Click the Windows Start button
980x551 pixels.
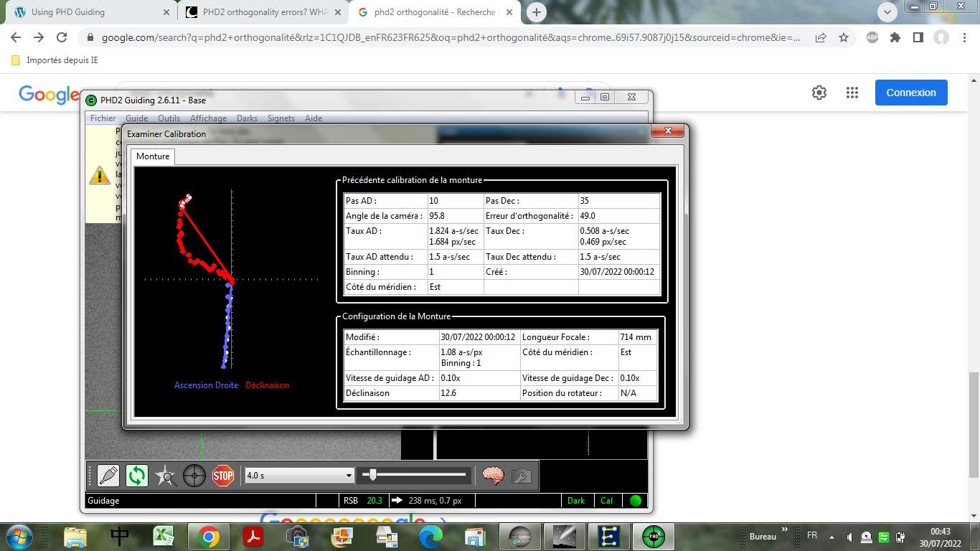[x=19, y=537]
